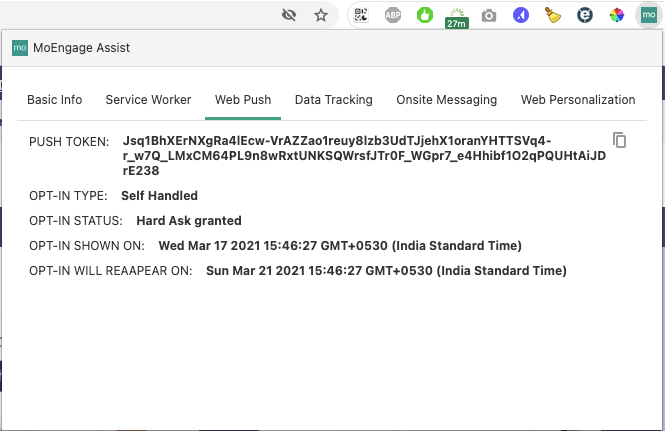The width and height of the screenshot is (665, 431).
Task: Click the 'OPT-IN STATUS:' label
Action: [x=76, y=221]
